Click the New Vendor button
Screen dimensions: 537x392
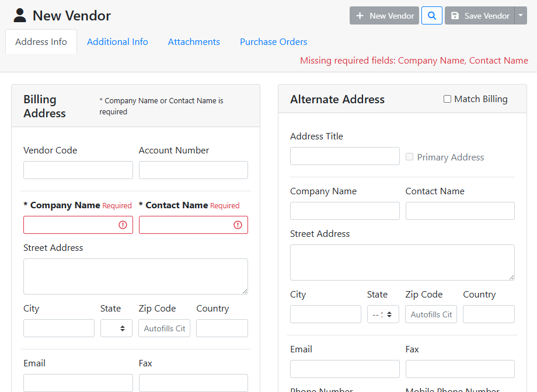pos(384,16)
